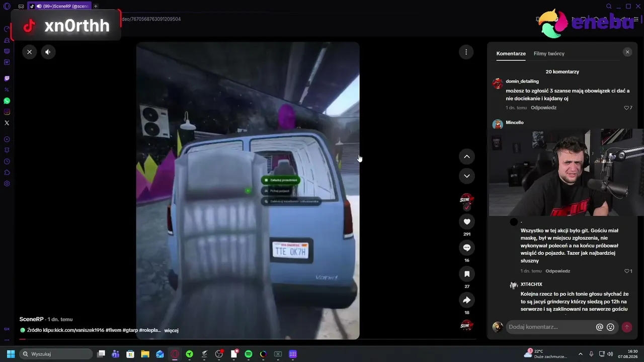
Task: Open the emoji picker in comment box
Action: [x=610, y=327]
